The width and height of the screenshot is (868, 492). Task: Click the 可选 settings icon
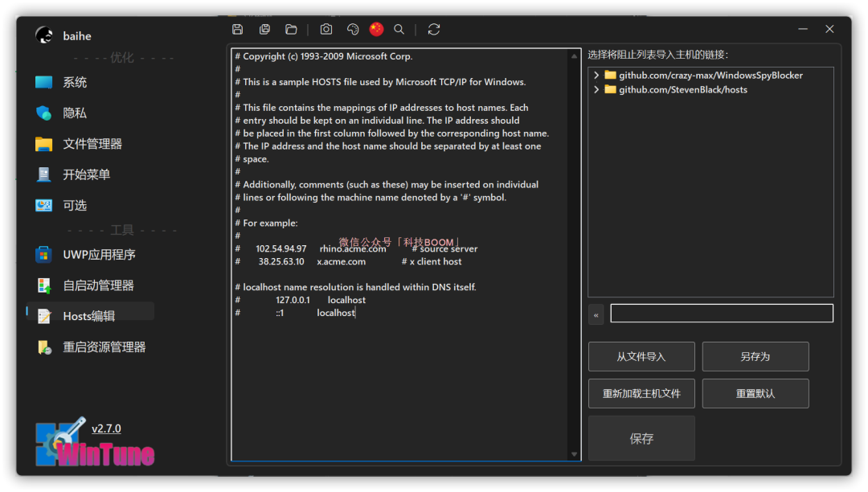[43, 205]
